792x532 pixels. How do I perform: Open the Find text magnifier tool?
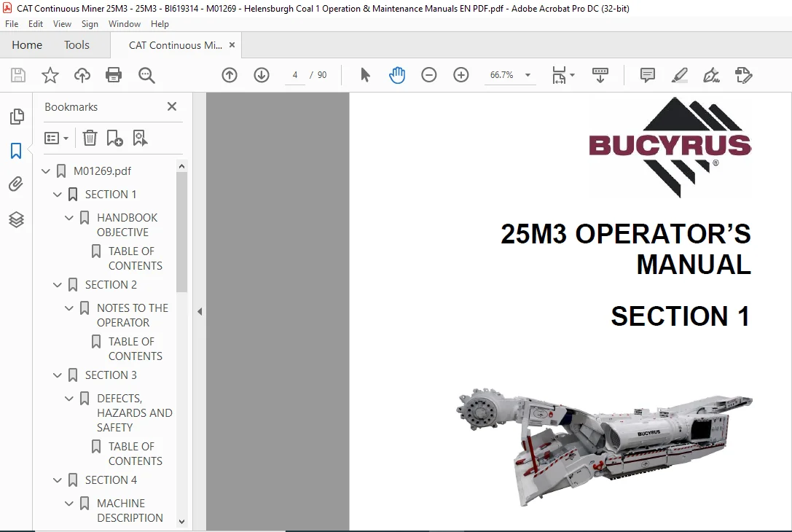click(x=146, y=75)
